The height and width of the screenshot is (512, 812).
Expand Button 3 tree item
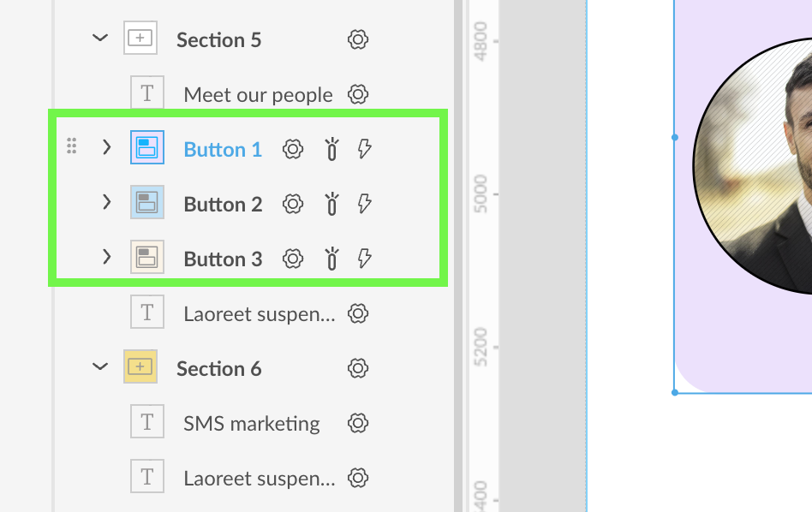pos(106,258)
